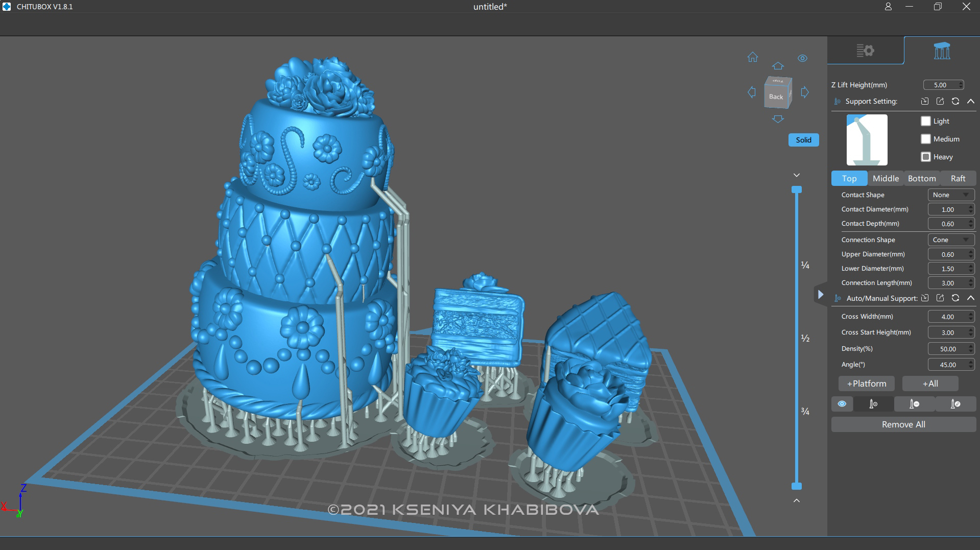
Task: Click the Remove All supports button
Action: coord(903,424)
